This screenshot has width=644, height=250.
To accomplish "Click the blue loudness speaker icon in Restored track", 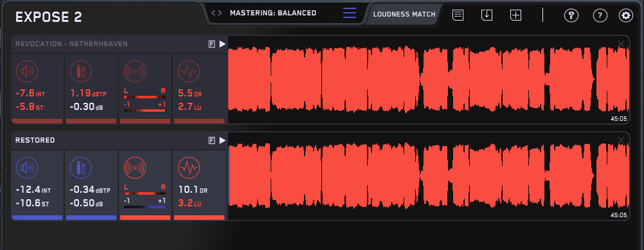I will point(27,168).
